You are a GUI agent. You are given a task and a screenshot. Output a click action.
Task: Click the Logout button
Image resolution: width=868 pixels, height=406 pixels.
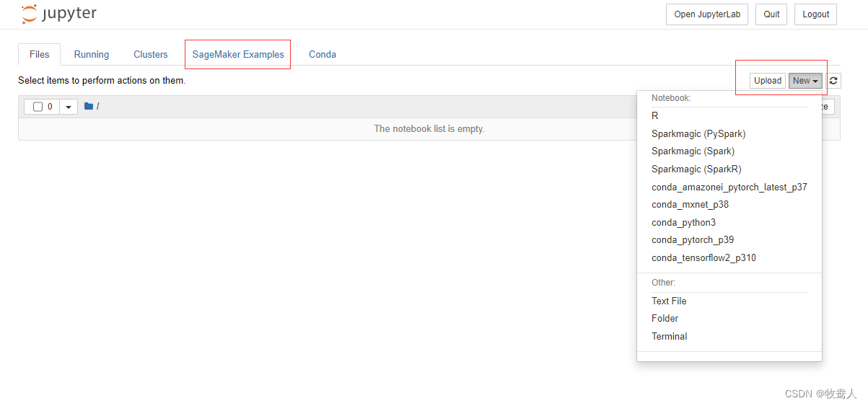pyautogui.click(x=816, y=14)
